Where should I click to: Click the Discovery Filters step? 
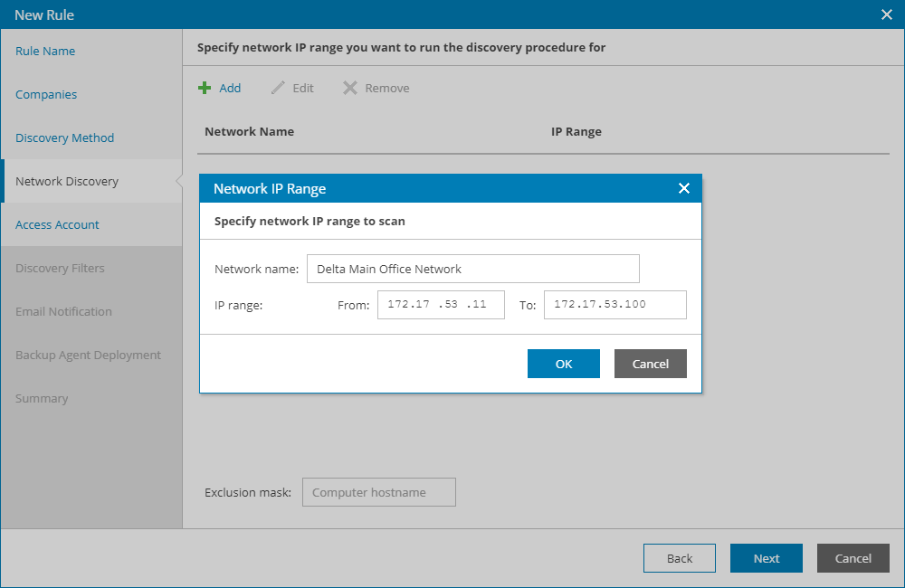[60, 268]
